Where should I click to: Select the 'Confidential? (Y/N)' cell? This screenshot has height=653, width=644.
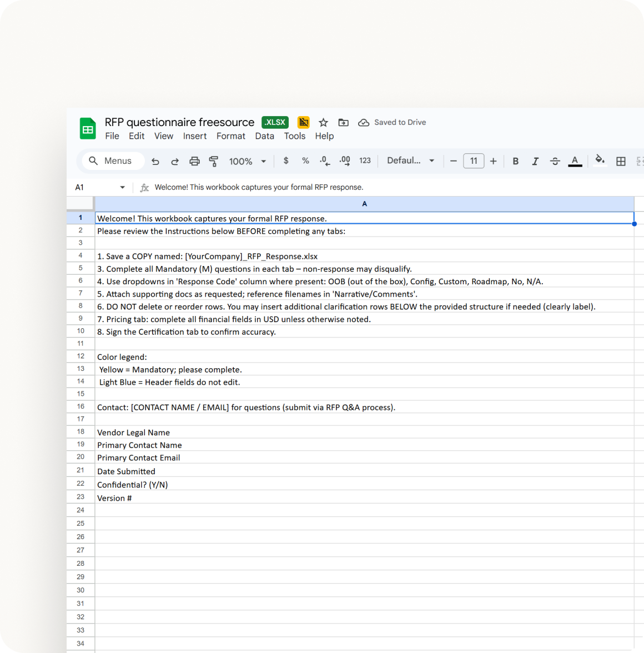tap(364, 484)
